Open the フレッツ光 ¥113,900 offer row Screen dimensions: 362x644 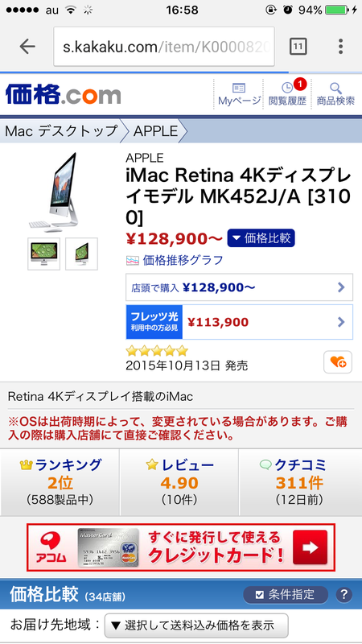click(x=239, y=322)
